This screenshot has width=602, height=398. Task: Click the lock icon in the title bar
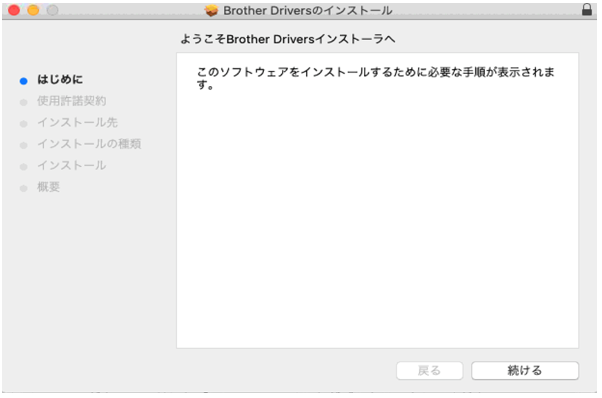pyautogui.click(x=587, y=9)
